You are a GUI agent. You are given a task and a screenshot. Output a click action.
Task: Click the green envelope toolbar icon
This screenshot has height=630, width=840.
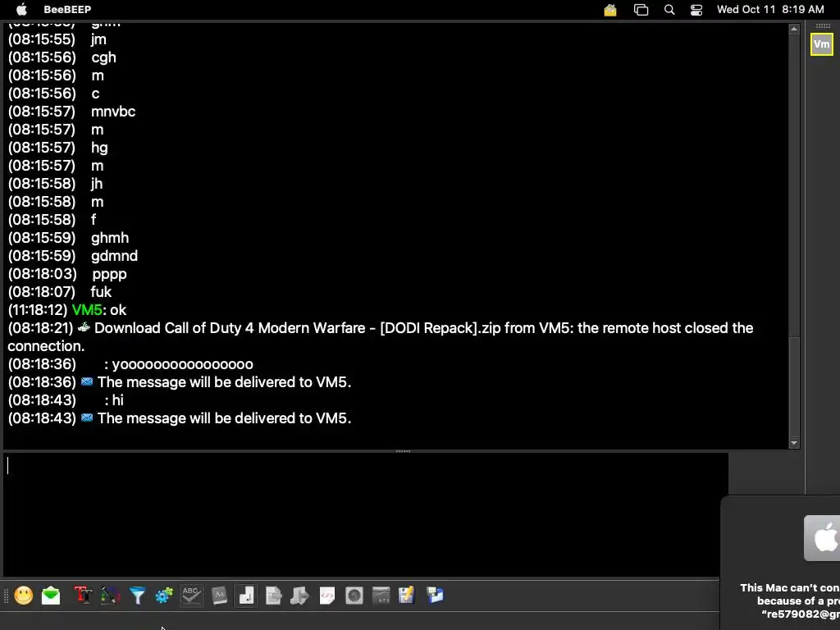51,596
